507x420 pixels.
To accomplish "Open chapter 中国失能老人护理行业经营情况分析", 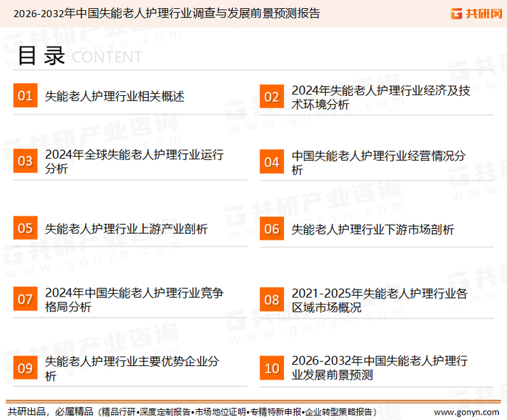I will pyautogui.click(x=379, y=163).
